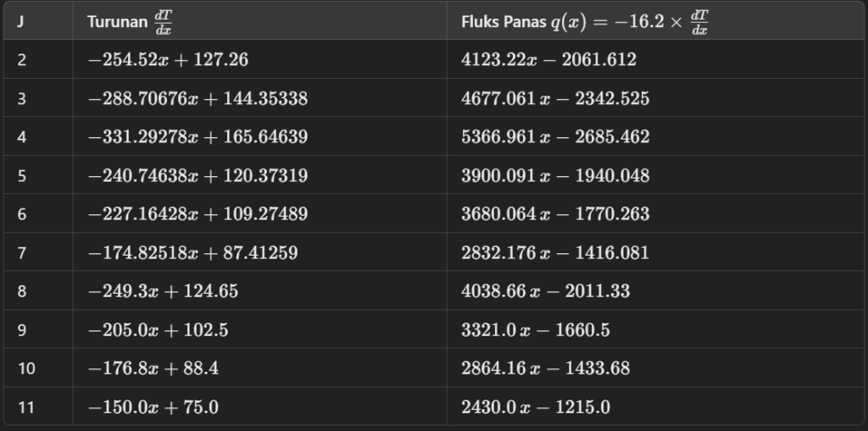The width and height of the screenshot is (868, 431).
Task: Select the row number 2 cell
Action: pyautogui.click(x=21, y=60)
